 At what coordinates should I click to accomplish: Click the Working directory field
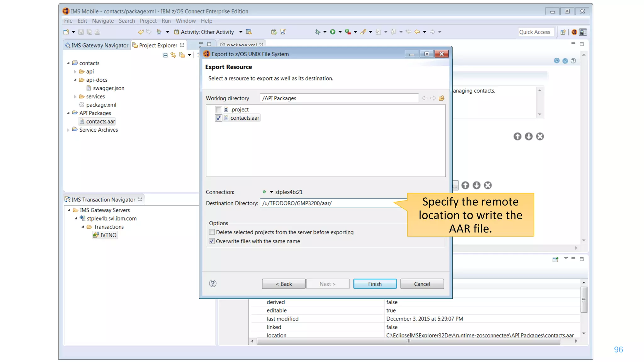339,98
